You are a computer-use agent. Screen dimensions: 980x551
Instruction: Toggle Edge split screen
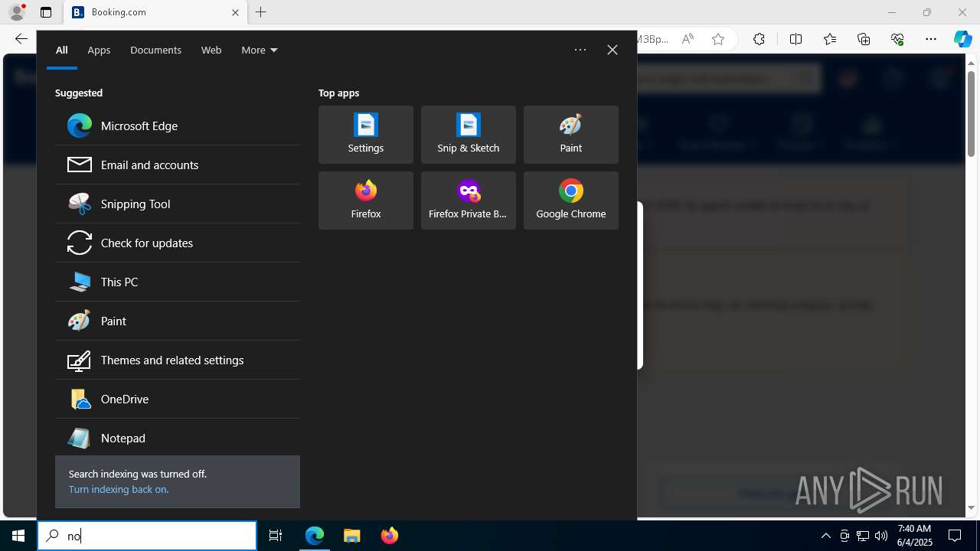[x=795, y=39]
